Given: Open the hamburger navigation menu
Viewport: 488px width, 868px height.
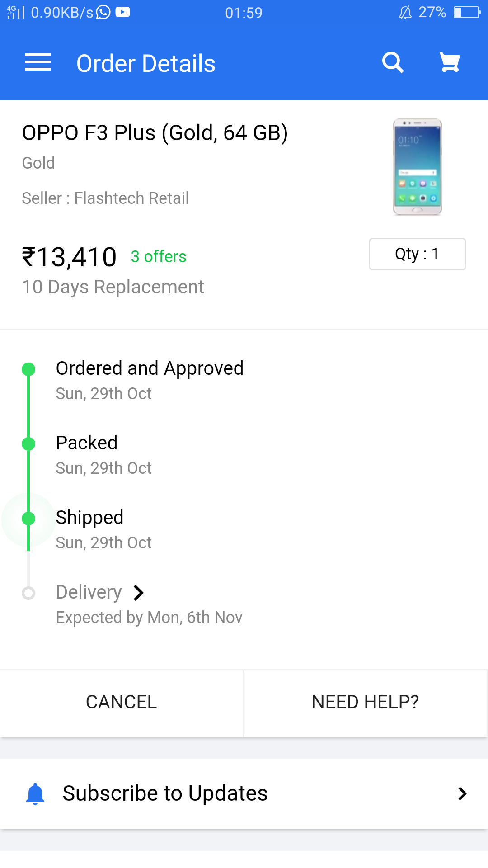Looking at the screenshot, I should (x=38, y=62).
